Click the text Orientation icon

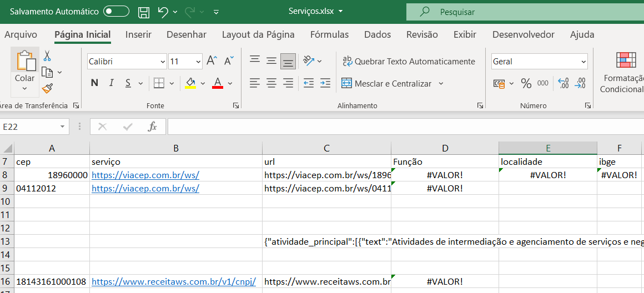tap(309, 61)
